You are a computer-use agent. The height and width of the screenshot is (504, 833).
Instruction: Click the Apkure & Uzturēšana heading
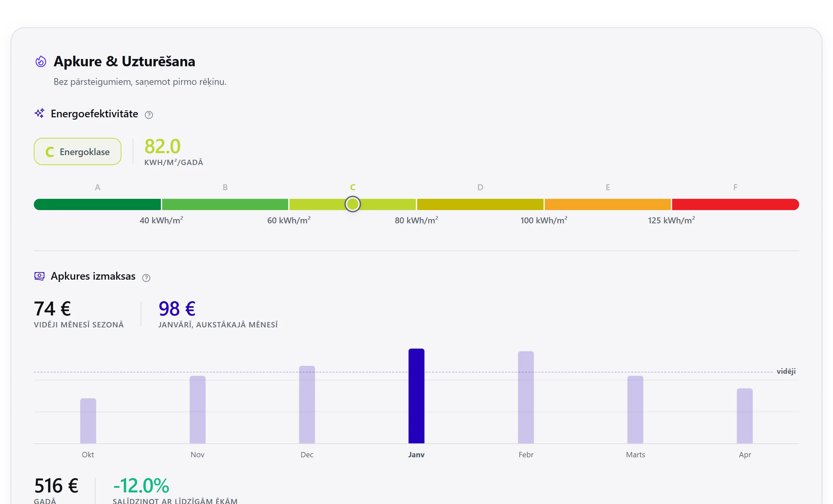click(x=124, y=62)
